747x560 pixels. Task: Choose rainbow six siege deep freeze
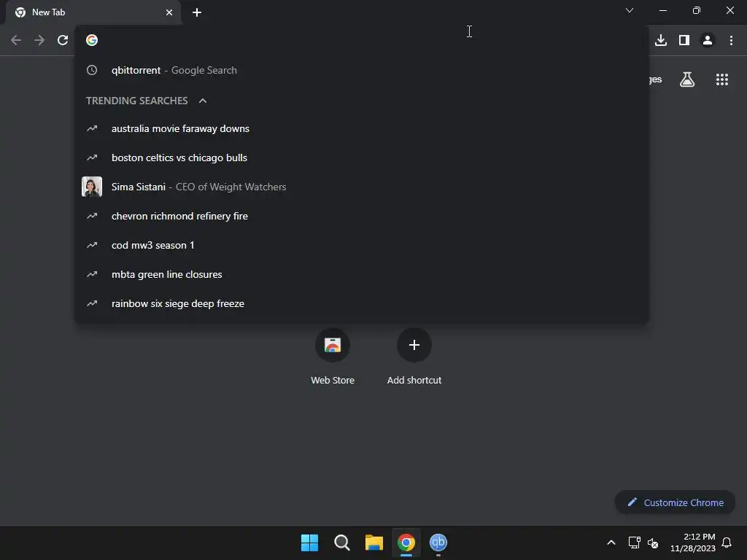click(x=362, y=303)
